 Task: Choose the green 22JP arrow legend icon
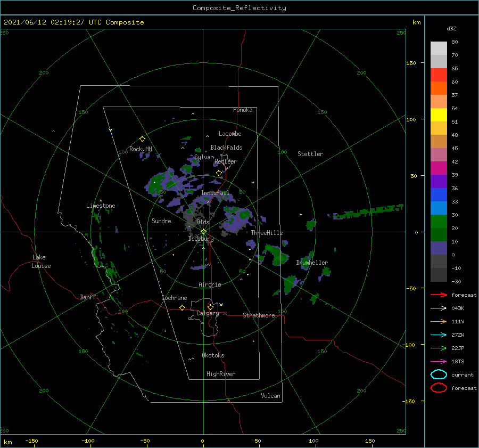[439, 348]
